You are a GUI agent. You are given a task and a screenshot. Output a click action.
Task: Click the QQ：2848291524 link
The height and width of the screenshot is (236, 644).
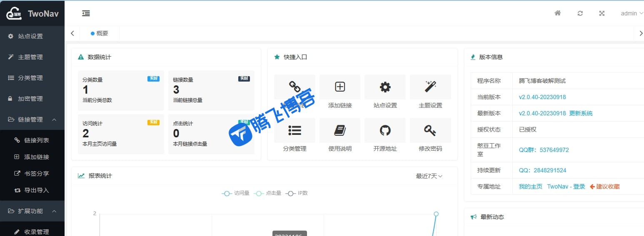click(x=542, y=170)
